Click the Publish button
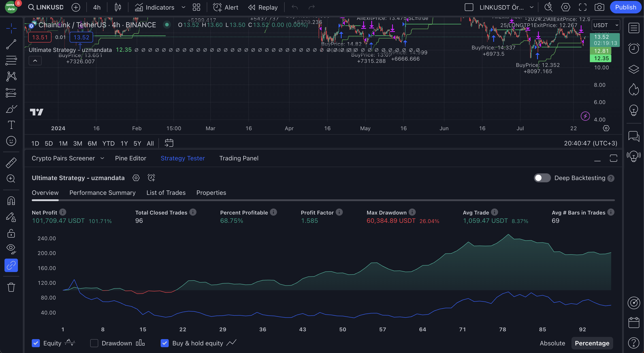 pyautogui.click(x=625, y=7)
